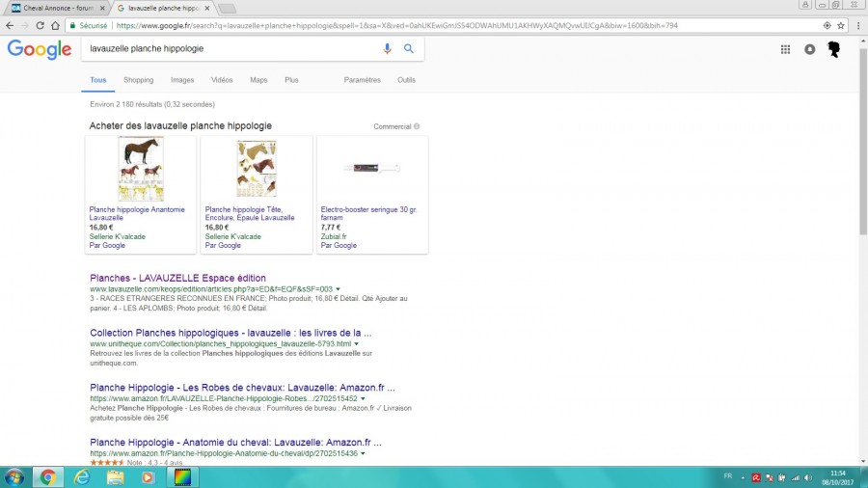The width and height of the screenshot is (868, 488).
Task: Click the voice search microphone icon
Action: (387, 48)
